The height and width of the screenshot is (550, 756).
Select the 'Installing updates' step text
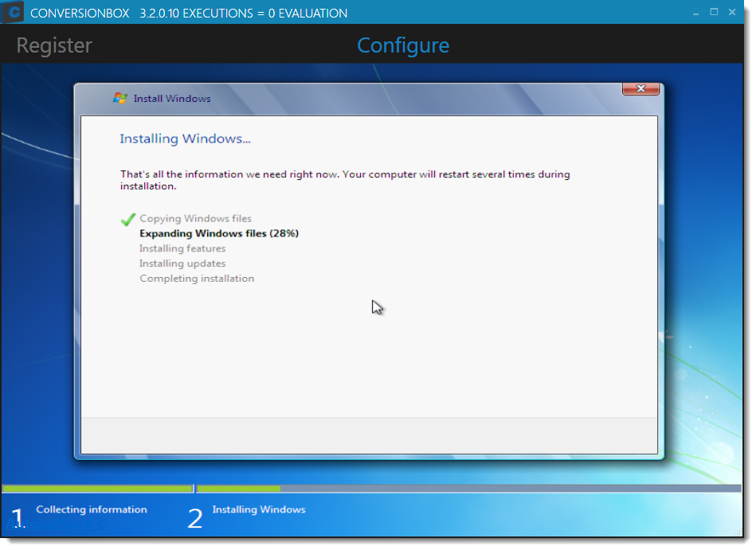click(182, 263)
